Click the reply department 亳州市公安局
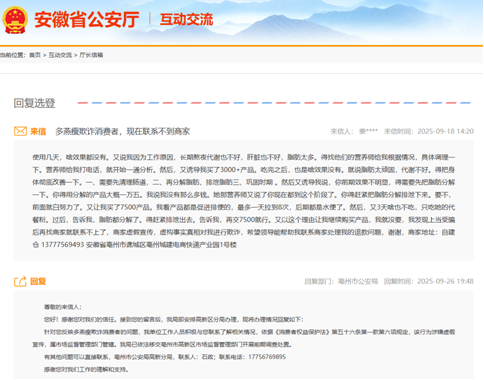 [x=358, y=281]
